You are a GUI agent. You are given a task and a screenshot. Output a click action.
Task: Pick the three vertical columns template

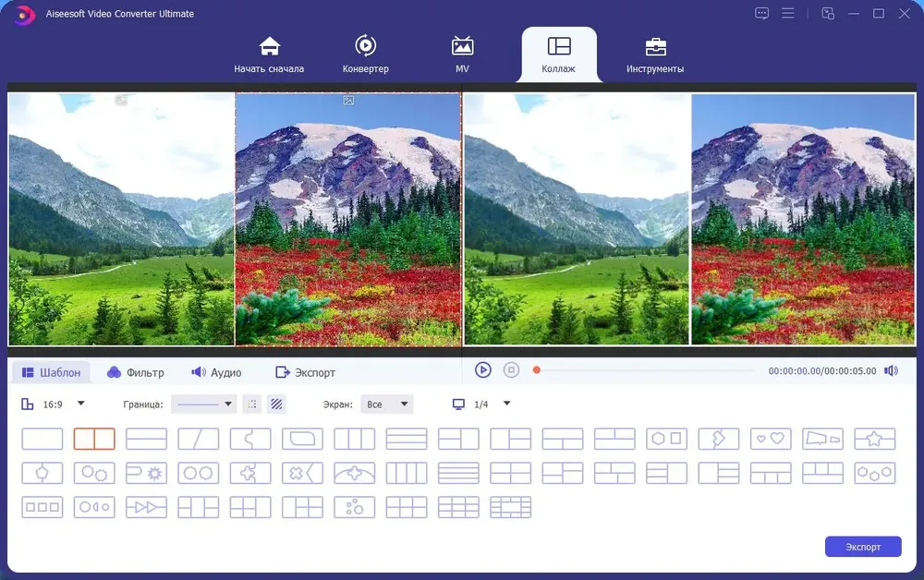pyautogui.click(x=354, y=439)
